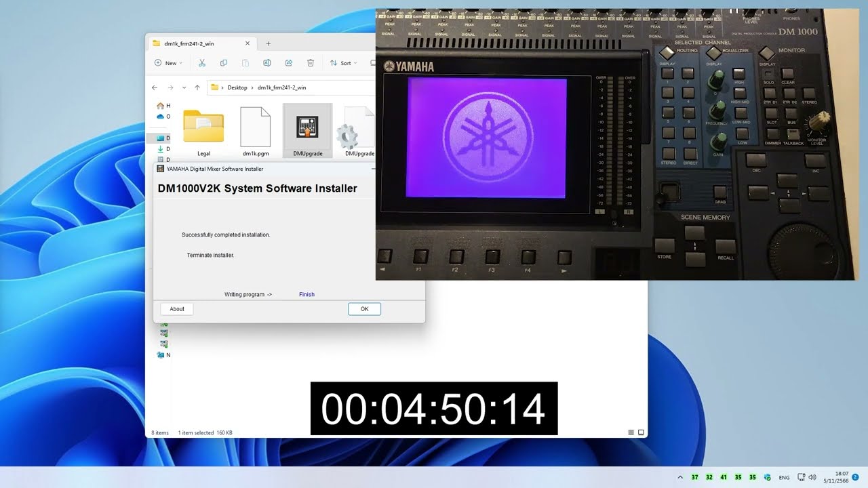The width and height of the screenshot is (868, 488).
Task: Select the dm1k_frm241-2_win Explorer tab
Action: click(x=201, y=43)
